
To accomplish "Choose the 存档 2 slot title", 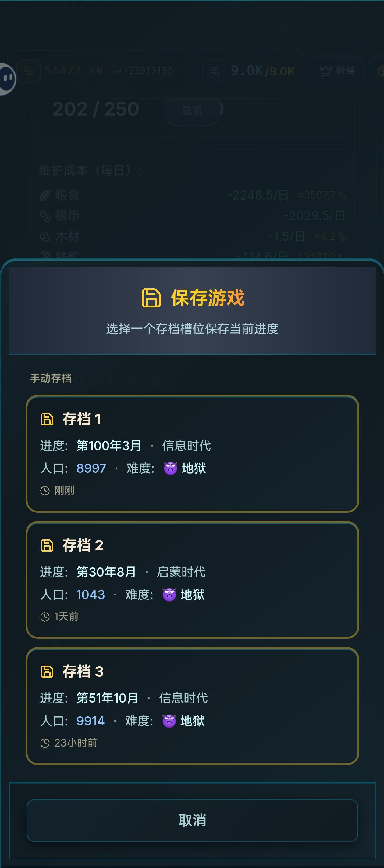I will pos(83,545).
